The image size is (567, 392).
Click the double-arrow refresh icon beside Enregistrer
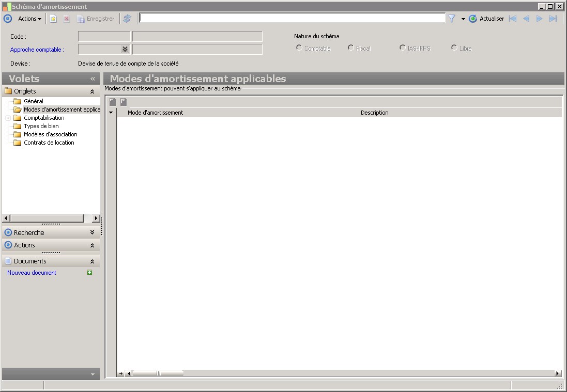point(127,19)
